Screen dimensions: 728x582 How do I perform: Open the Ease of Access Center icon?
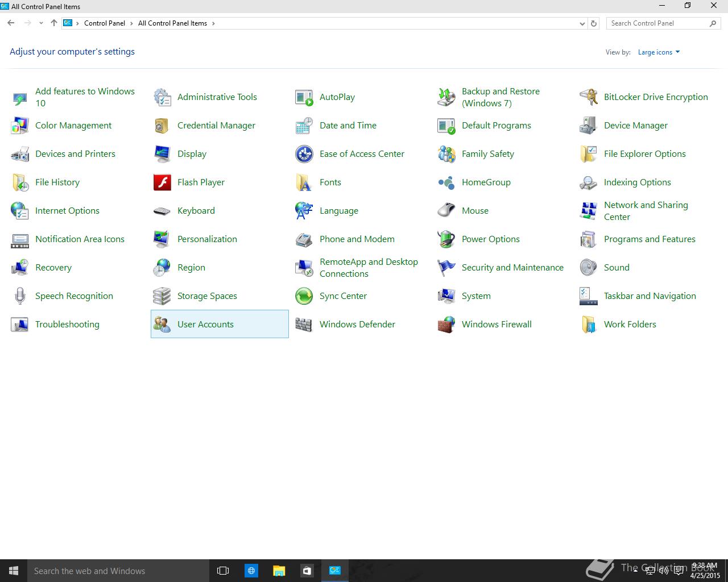coord(304,154)
